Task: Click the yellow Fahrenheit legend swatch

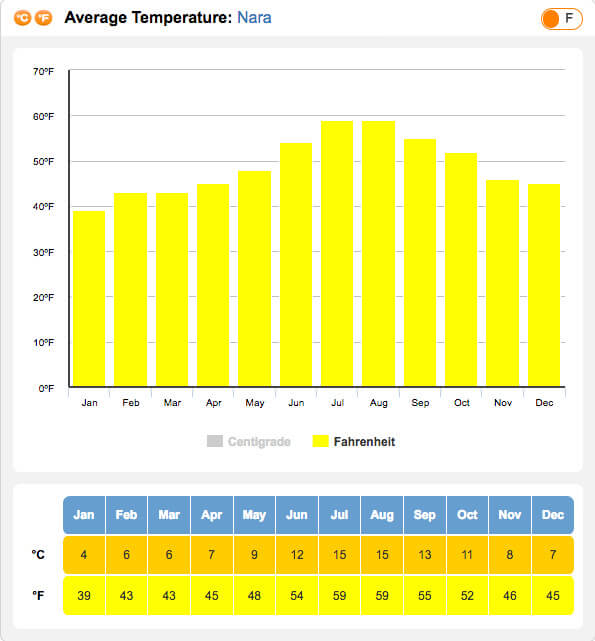Action: (320, 441)
